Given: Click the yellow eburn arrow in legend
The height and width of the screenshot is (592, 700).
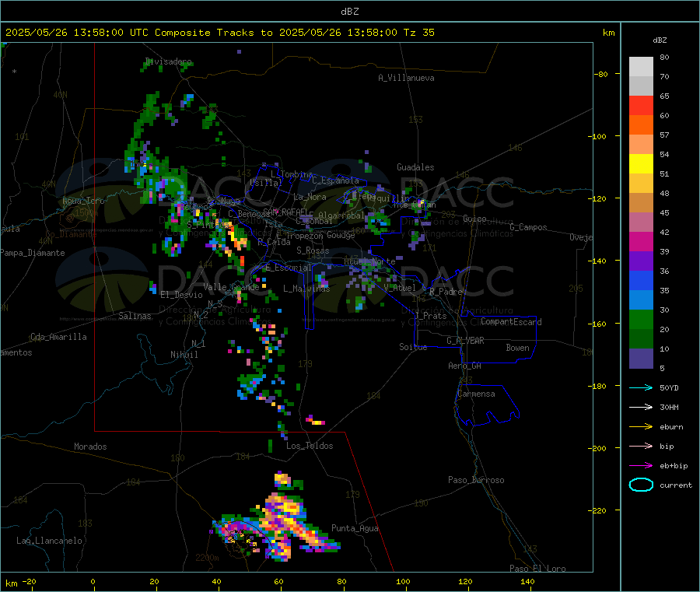Looking at the screenshot, I should [641, 427].
